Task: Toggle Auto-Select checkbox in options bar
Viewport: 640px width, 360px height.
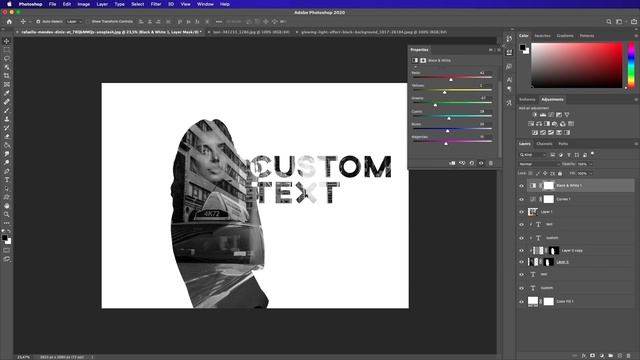Action: tap(38, 22)
